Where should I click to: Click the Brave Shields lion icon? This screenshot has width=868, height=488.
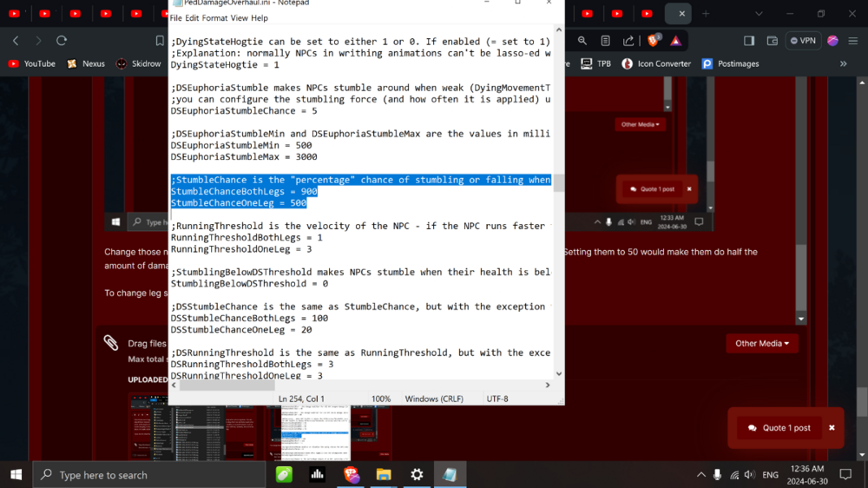654,41
